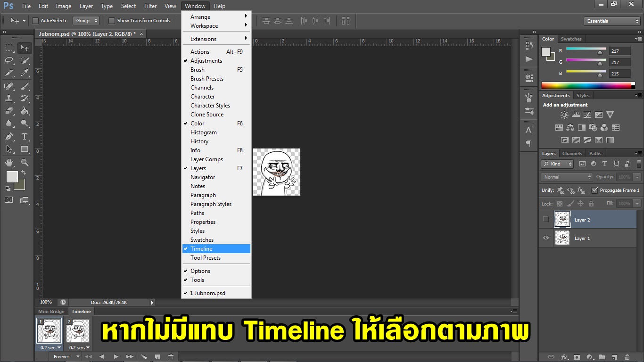Toggle Quick Mask mode icon
Screen dimensions: 644x362
pos(9,200)
